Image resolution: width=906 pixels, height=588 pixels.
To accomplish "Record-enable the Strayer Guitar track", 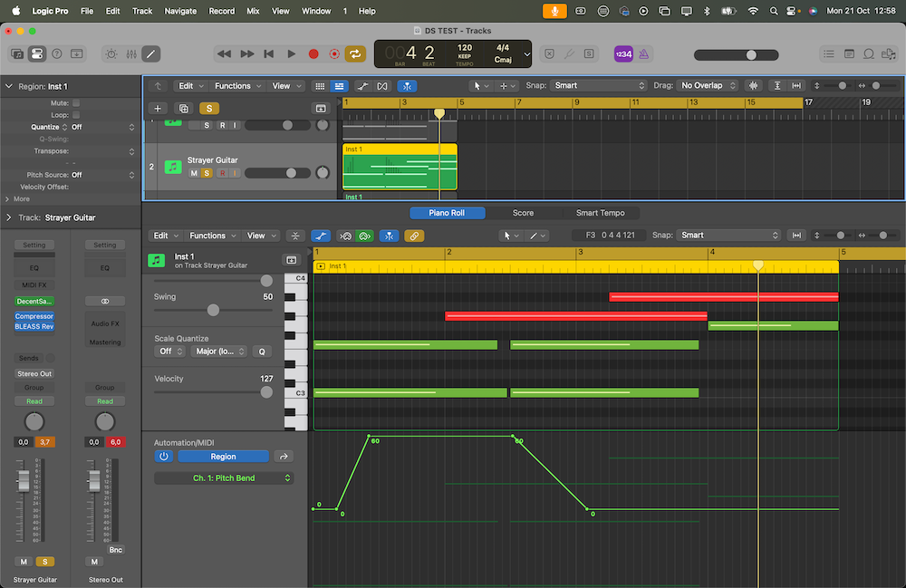I will (x=222, y=173).
